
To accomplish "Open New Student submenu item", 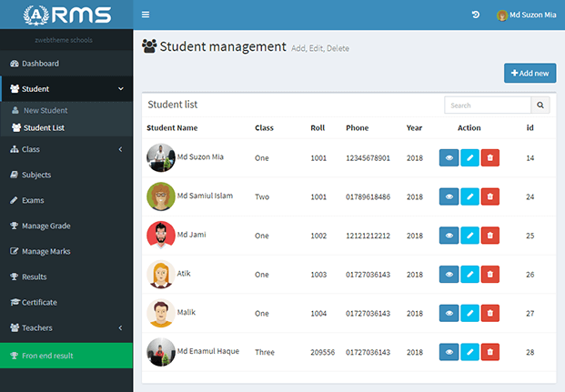I will click(66, 110).
